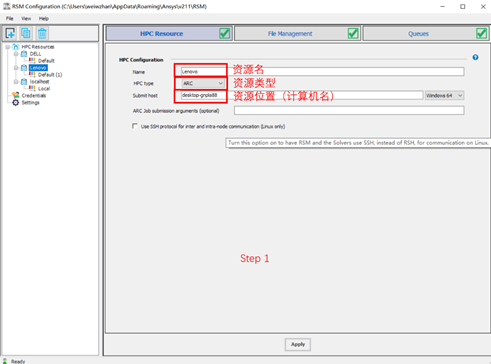Viewport: 491px width, 364px height.
Task: Select the Lenovo tree item
Action: [38, 68]
